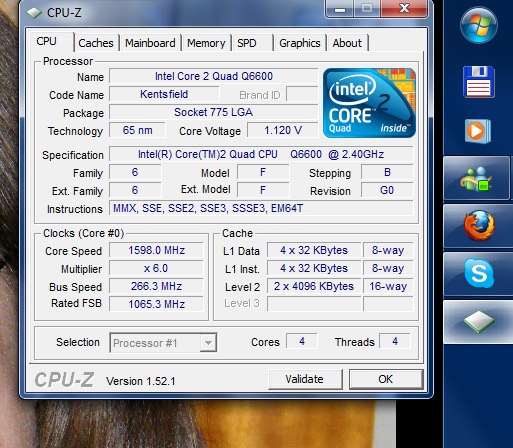
Task: Click the Multiplier value x 6.0
Action: [x=156, y=268]
